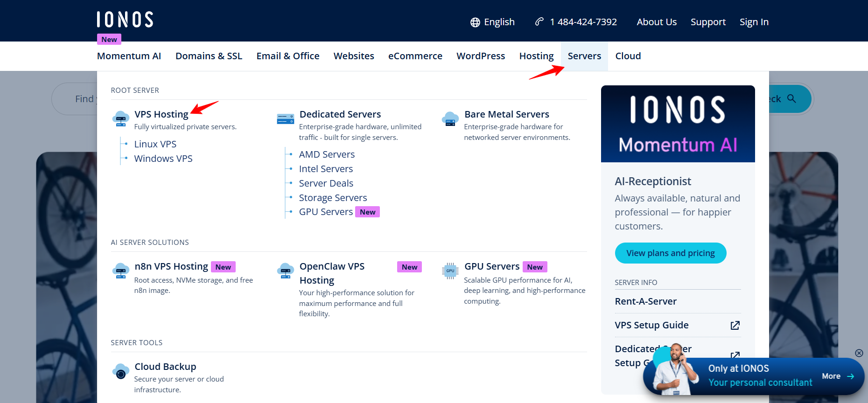Select Windows VPS

pos(163,159)
